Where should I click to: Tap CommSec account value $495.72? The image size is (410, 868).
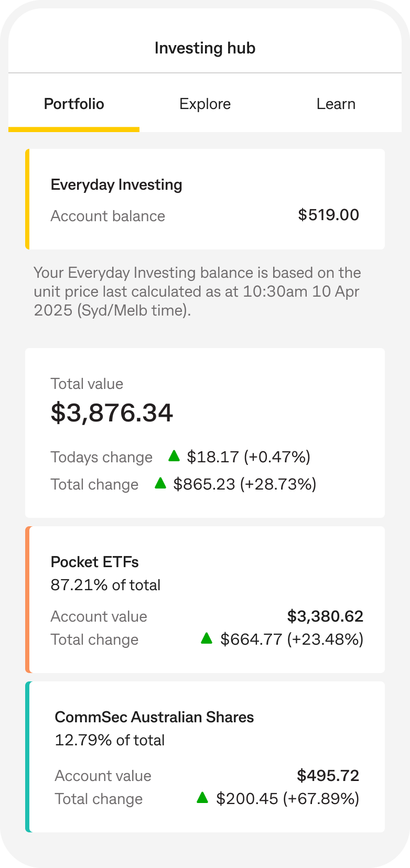(328, 776)
